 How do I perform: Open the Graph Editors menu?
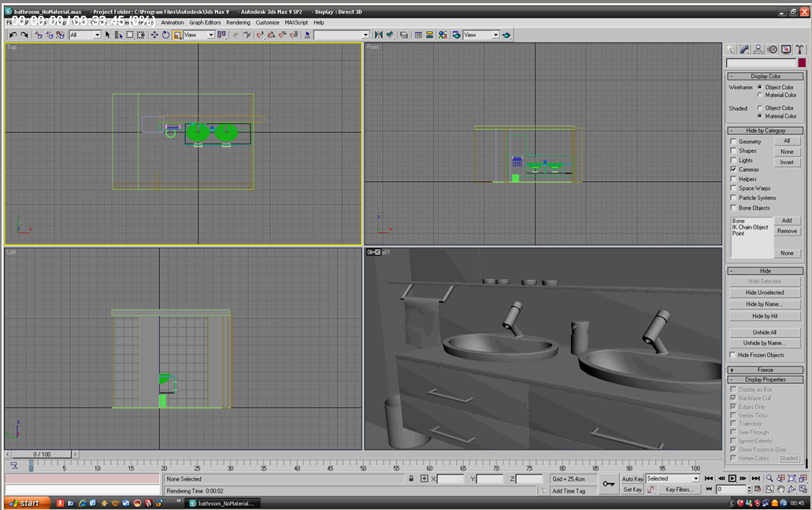[x=205, y=23]
